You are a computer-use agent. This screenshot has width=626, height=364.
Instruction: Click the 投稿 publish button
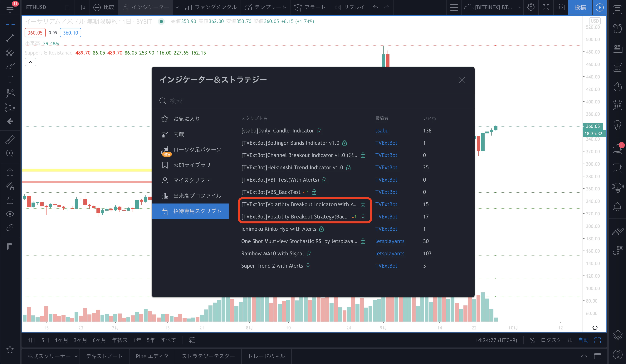[580, 7]
